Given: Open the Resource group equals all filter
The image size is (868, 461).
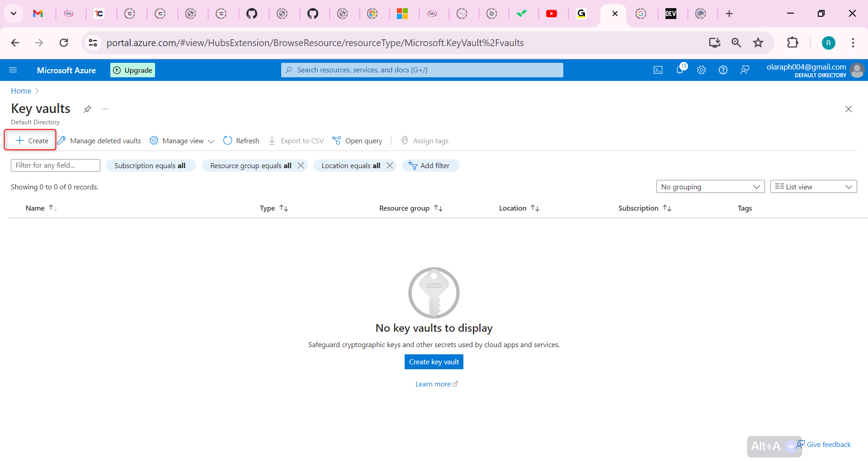Looking at the screenshot, I should [x=250, y=165].
